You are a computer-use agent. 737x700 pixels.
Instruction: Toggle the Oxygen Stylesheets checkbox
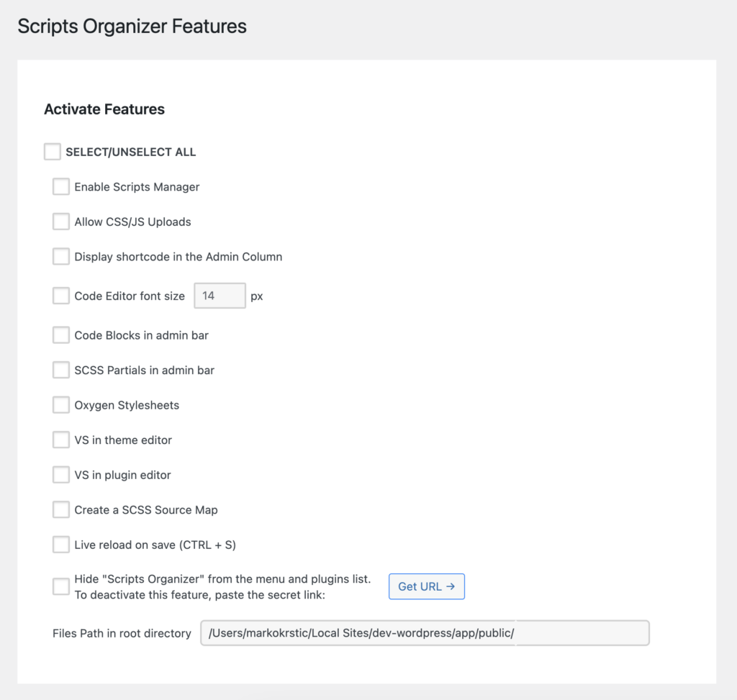(61, 404)
